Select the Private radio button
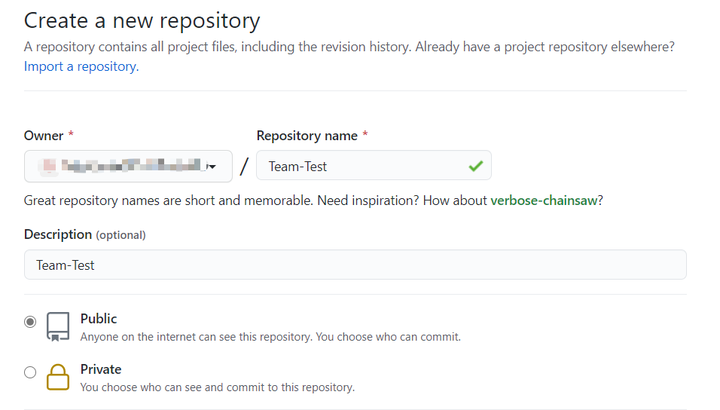This screenshot has width=720, height=410. (x=30, y=372)
